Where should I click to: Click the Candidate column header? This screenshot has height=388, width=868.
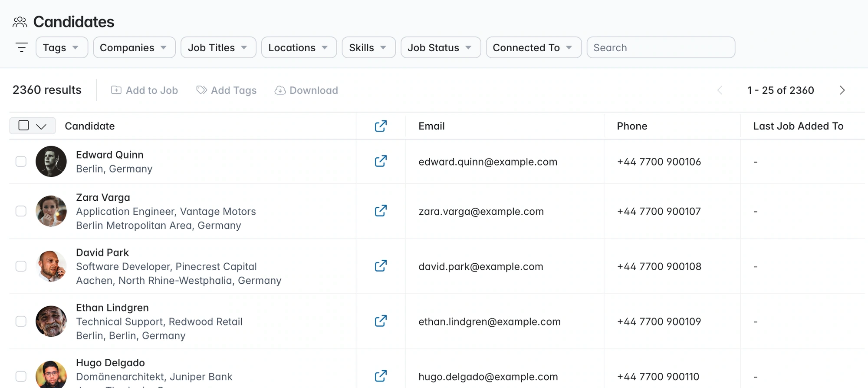tap(90, 126)
